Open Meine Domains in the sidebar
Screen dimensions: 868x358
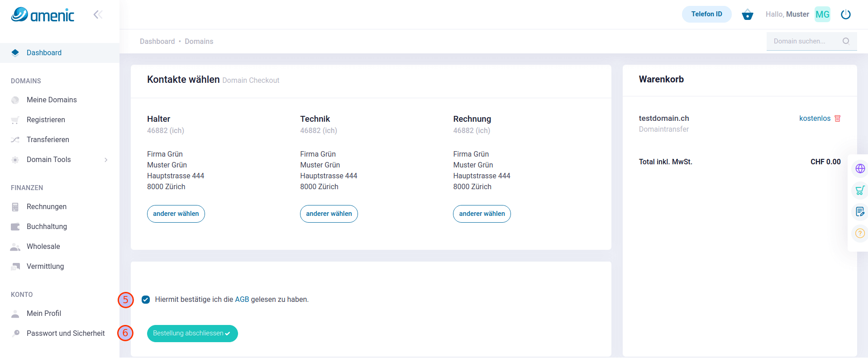(52, 100)
